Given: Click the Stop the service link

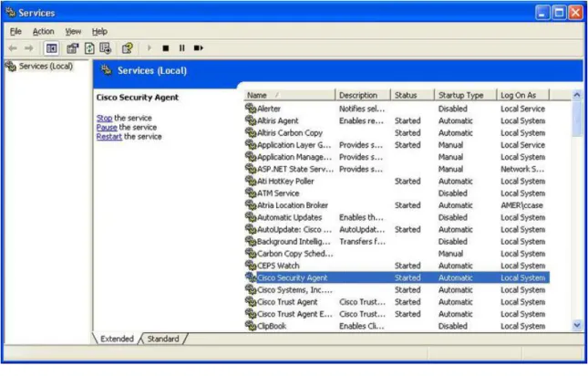Looking at the screenshot, I should pyautogui.click(x=104, y=118).
